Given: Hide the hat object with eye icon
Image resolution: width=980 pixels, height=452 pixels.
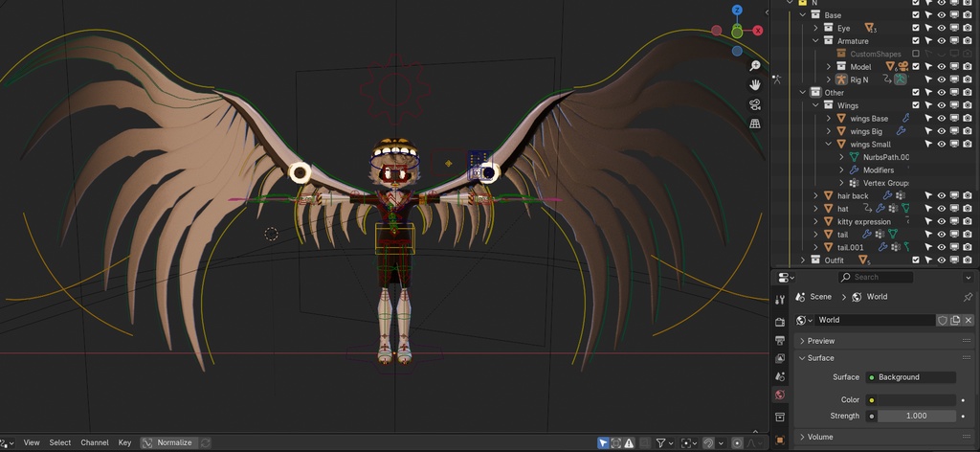Looking at the screenshot, I should (x=942, y=208).
